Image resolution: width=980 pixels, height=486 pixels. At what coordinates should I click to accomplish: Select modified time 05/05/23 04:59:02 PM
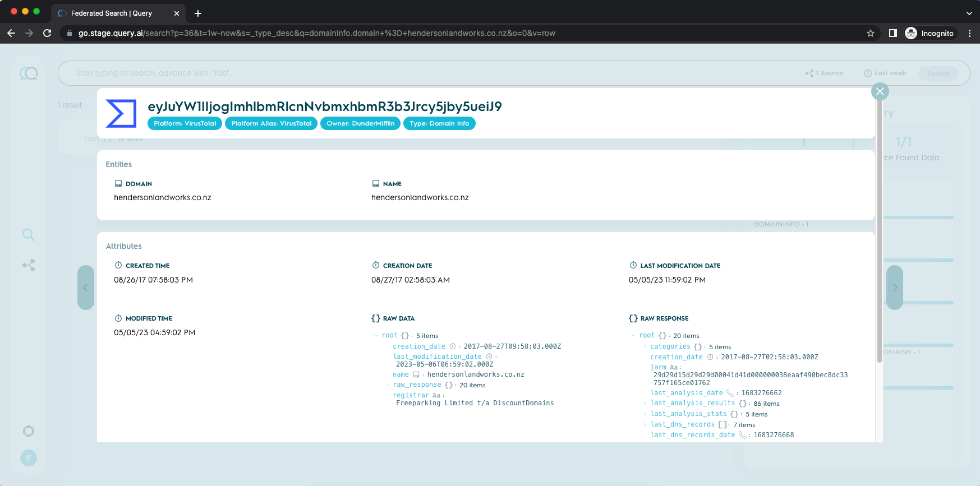pos(155,332)
